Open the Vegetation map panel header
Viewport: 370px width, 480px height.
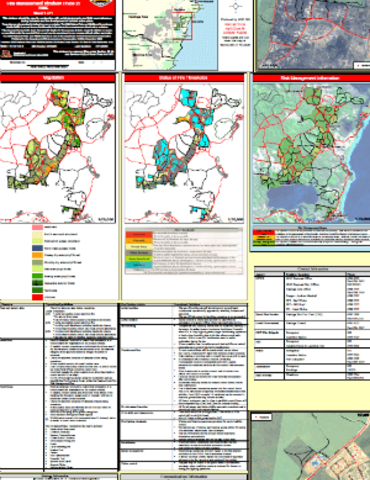(x=58, y=78)
